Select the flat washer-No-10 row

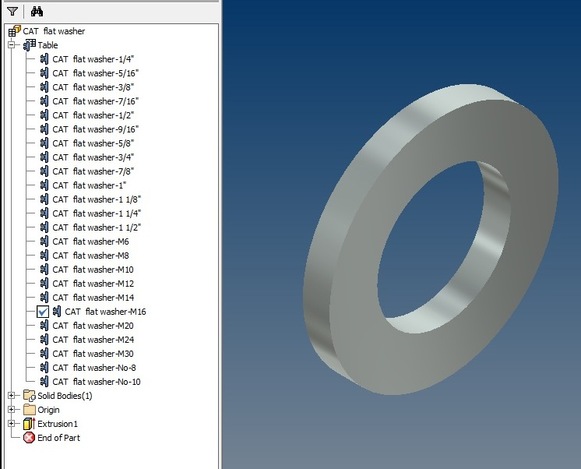[90, 382]
